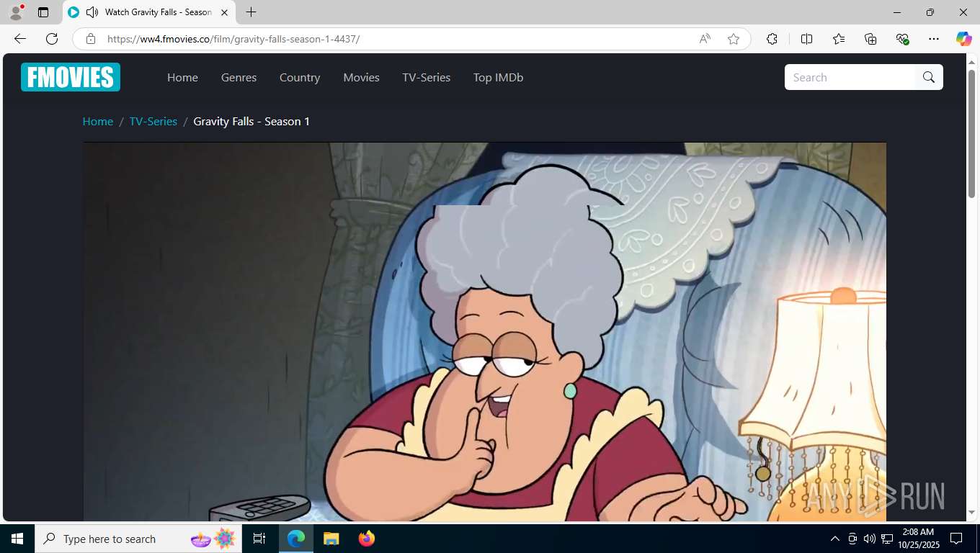Launch Firefox from taskbar

[x=366, y=539]
